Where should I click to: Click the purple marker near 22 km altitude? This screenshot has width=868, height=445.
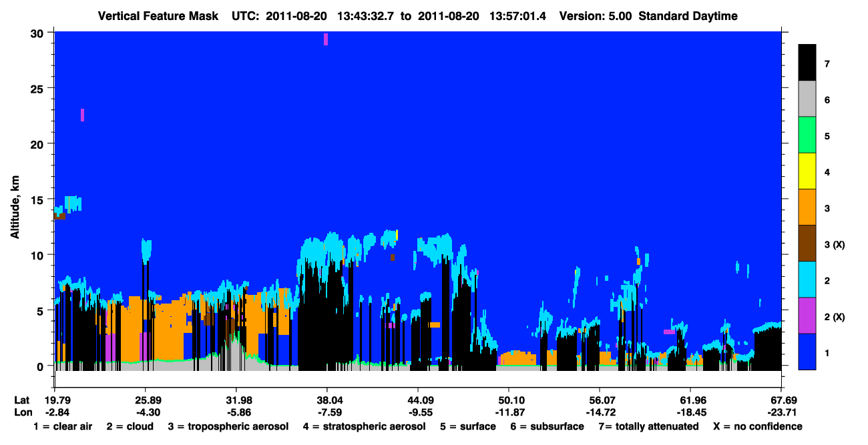tap(82, 115)
